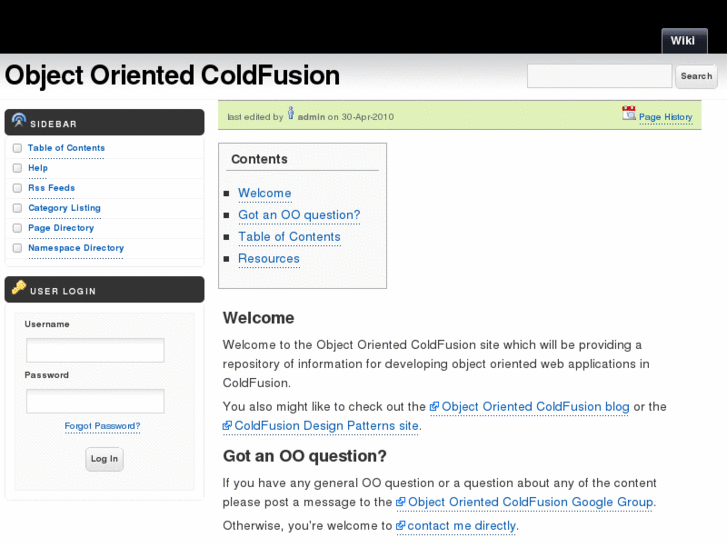Click the search input field
The height and width of the screenshot is (545, 727).
599,76
